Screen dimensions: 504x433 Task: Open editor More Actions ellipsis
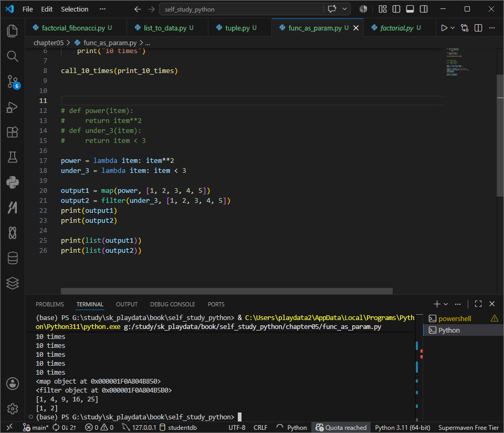coord(492,28)
